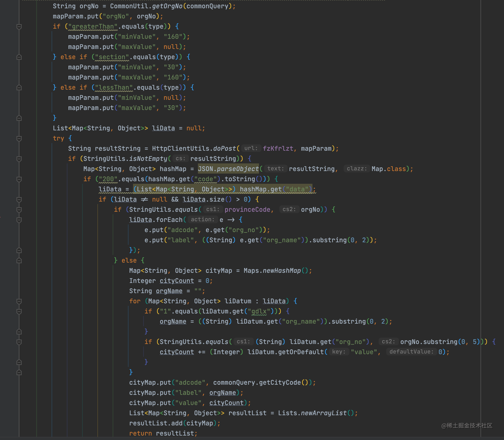Image resolution: width=504 pixels, height=440 pixels.
Task: Click the getOrDefault method call
Action: pyautogui.click(x=301, y=352)
